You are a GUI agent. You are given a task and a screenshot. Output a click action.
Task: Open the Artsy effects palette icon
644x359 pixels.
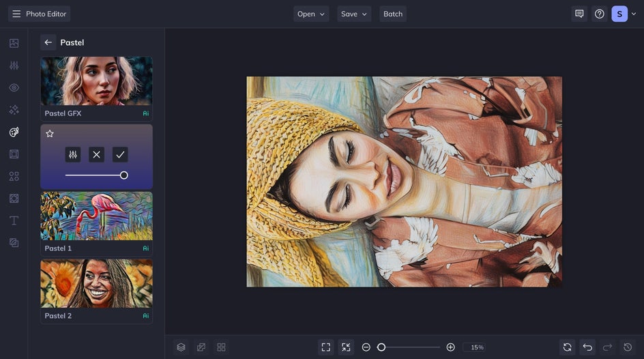click(14, 132)
